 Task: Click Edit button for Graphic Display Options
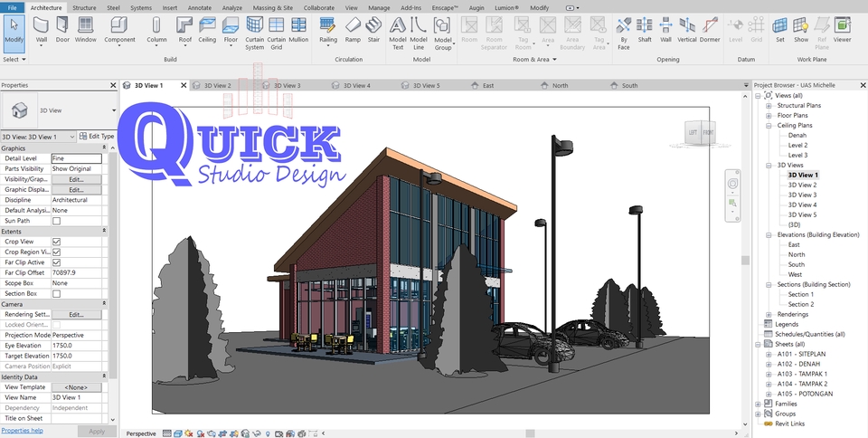click(76, 190)
